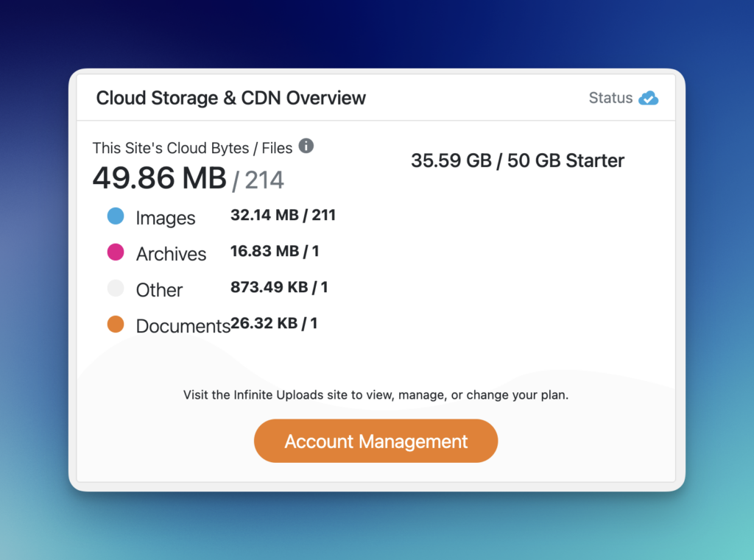The height and width of the screenshot is (560, 754).
Task: Click the cloud checkmark status icon
Action: pyautogui.click(x=649, y=98)
